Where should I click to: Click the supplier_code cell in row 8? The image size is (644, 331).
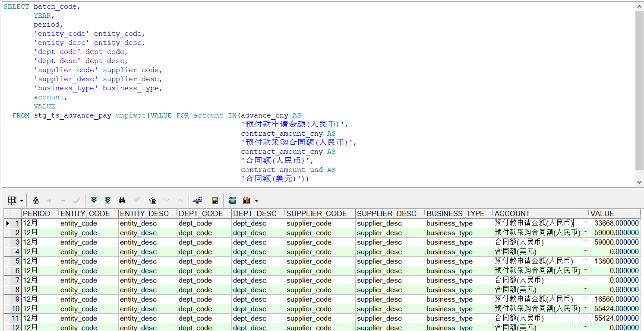320,290
